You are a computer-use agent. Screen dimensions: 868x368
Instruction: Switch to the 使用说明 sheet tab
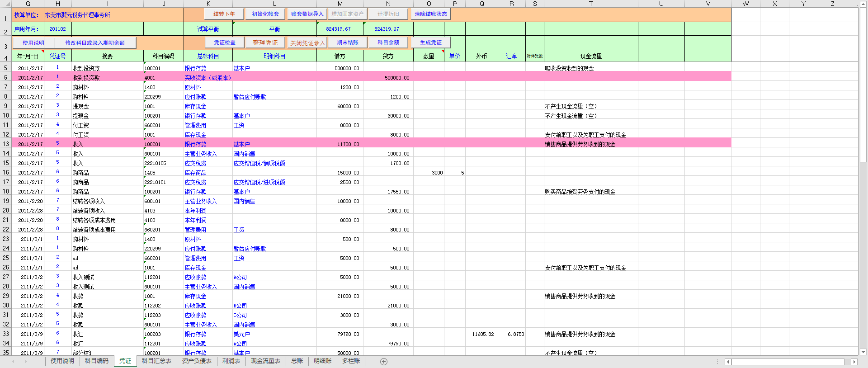pyautogui.click(x=62, y=361)
